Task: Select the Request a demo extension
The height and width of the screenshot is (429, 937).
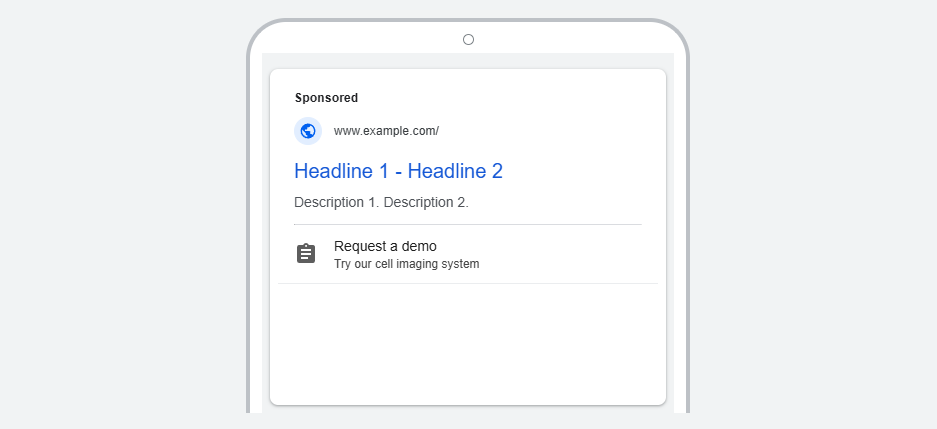Action: tap(385, 246)
